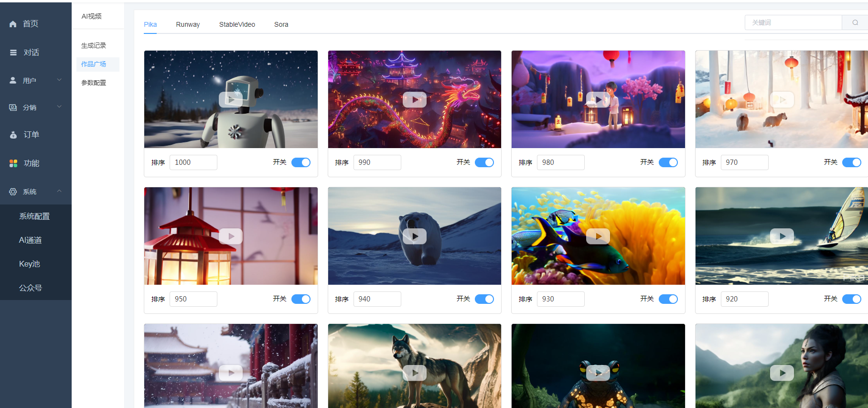Play the snow robot video
The image size is (868, 408).
(x=231, y=99)
